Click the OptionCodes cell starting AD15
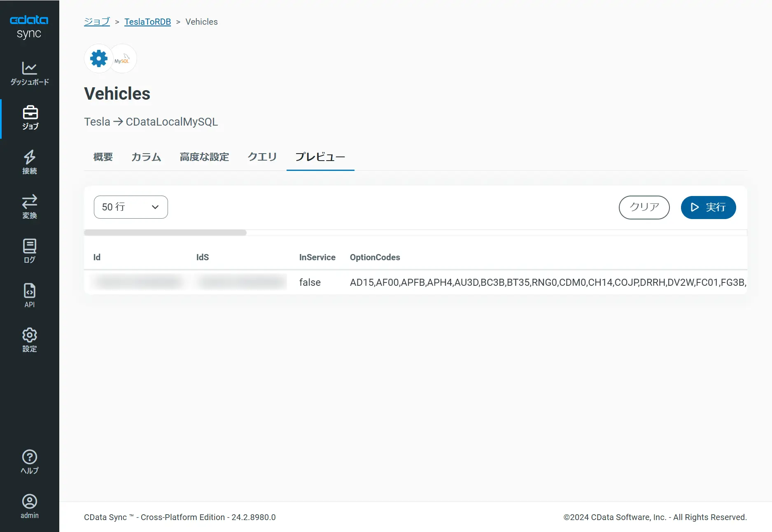The height and width of the screenshot is (532, 772). (x=548, y=282)
